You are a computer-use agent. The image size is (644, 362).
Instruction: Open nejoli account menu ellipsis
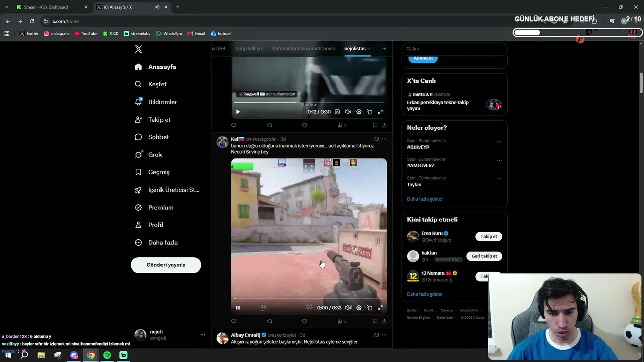pos(203,335)
